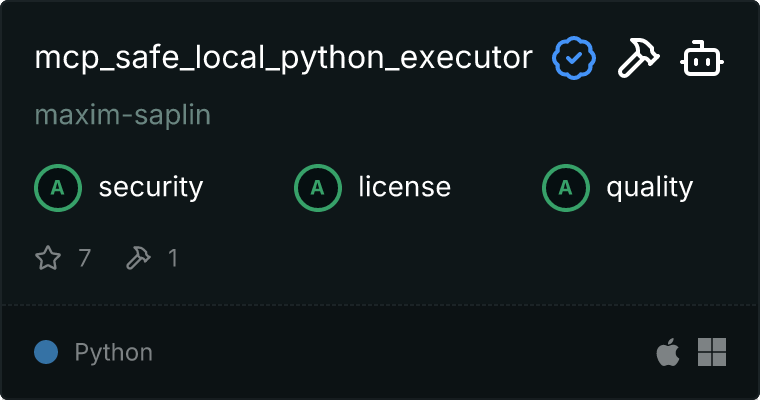Open the mcp_safe_local_python_executor title link
Screen dimensions: 760x400
[283, 59]
